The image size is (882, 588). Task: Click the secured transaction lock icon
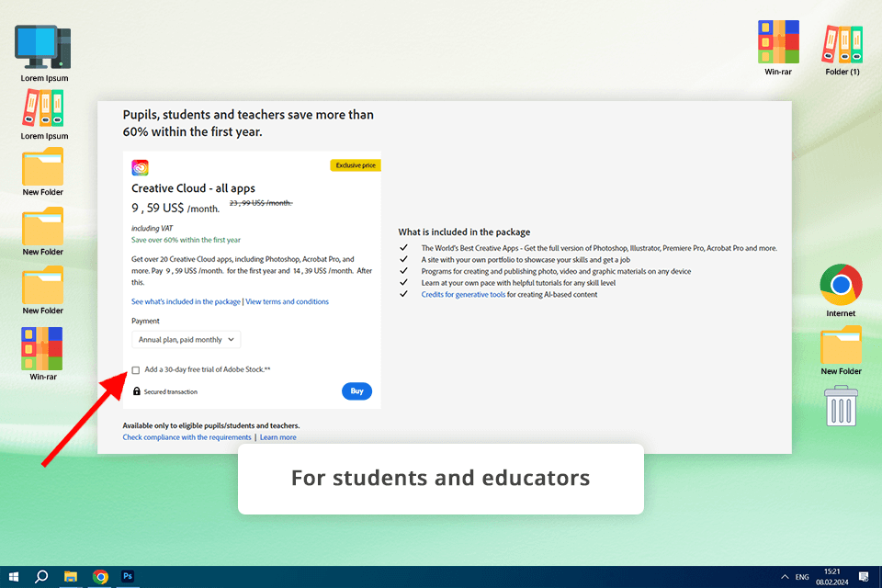136,391
